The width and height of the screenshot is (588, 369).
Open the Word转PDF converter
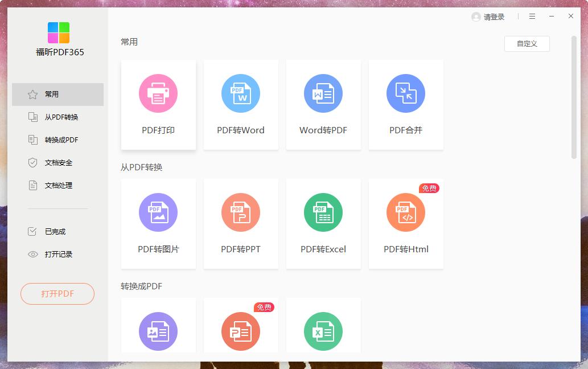[x=323, y=105]
